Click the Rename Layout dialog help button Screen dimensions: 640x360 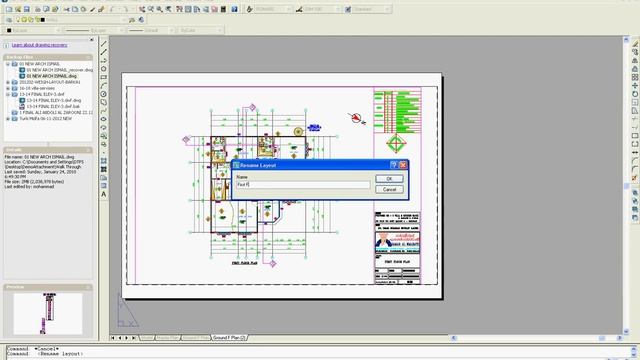pos(393,165)
